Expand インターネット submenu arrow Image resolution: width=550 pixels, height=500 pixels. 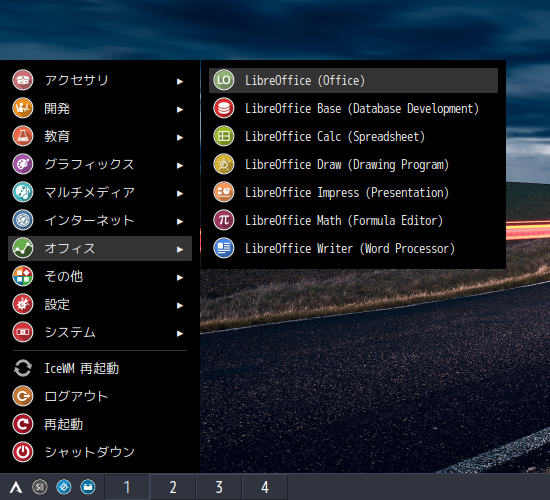[x=180, y=221]
